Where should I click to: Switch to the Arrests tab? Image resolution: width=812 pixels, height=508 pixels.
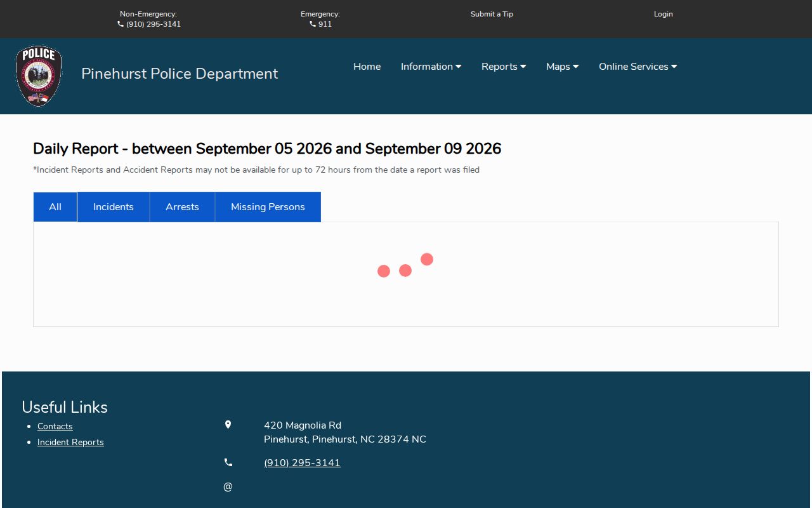point(182,207)
